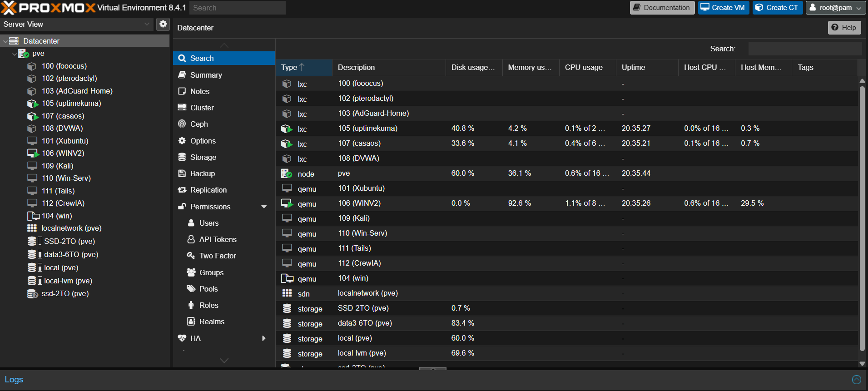Select 112 (CrewIA) in the tree

pyautogui.click(x=63, y=203)
